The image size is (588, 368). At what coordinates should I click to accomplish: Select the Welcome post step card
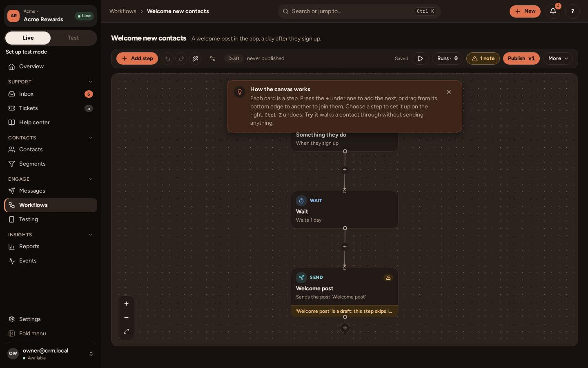pos(345,292)
